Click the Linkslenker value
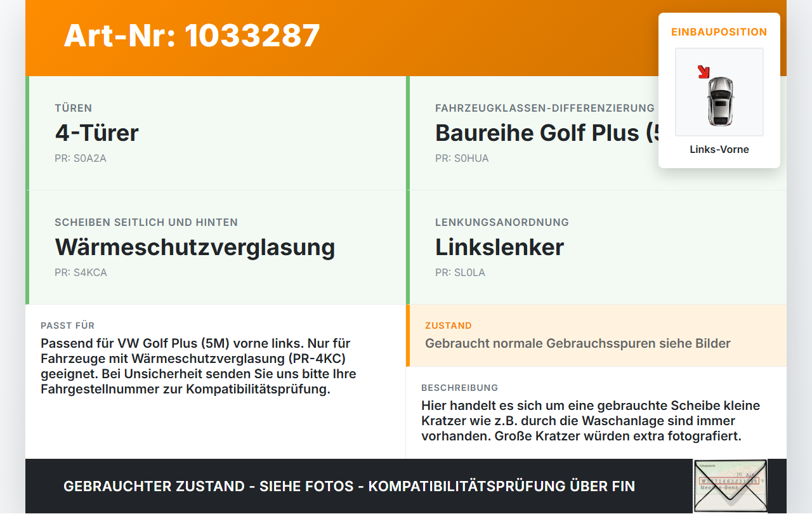812x514 pixels. [499, 247]
